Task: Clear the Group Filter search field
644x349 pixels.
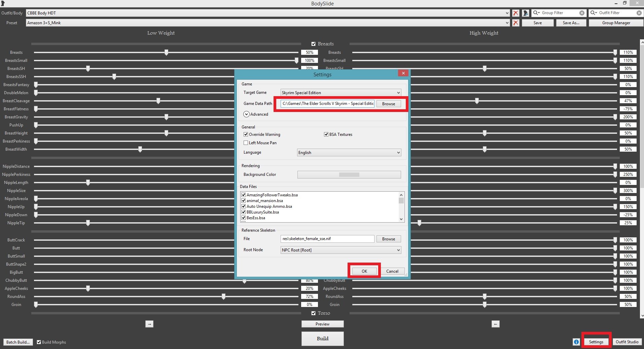Action: tap(582, 13)
